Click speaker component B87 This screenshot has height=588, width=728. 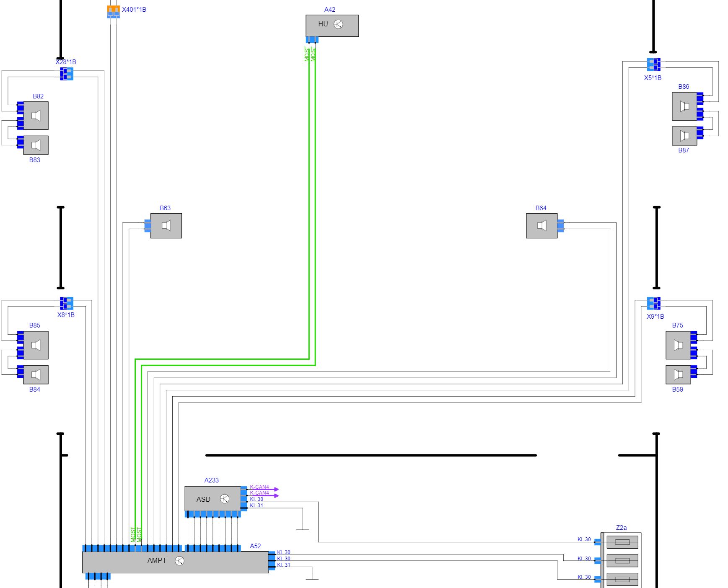coord(684,136)
